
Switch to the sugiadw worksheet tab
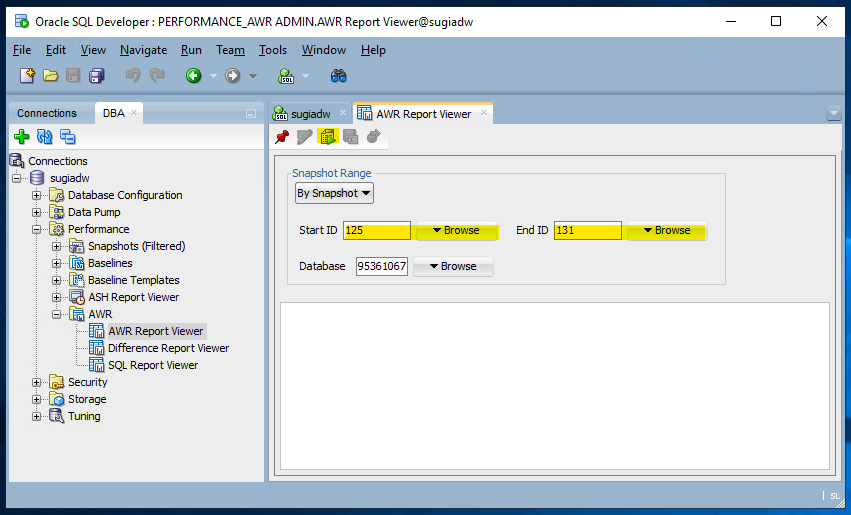[310, 114]
